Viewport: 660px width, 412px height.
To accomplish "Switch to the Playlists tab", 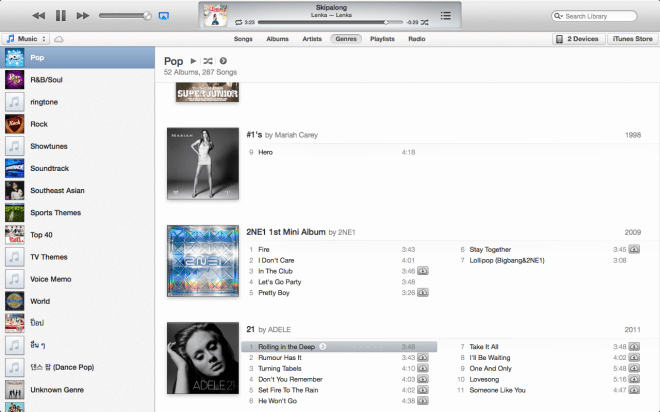I will 381,39.
